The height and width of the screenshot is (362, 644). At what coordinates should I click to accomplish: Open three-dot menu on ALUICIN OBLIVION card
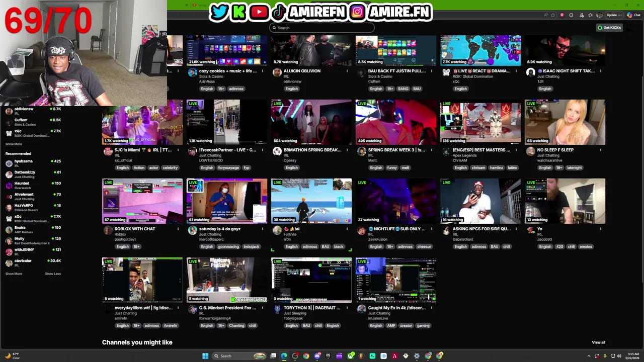point(347,71)
